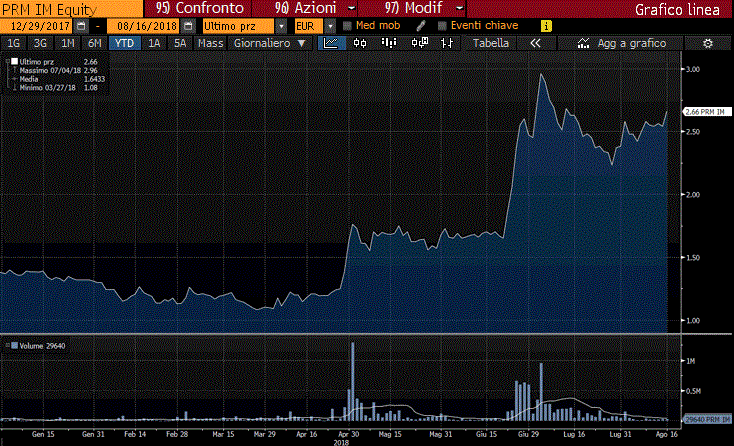Screen dimensions: 734x446
Task: Open end date calendar picker
Action: 188,26
